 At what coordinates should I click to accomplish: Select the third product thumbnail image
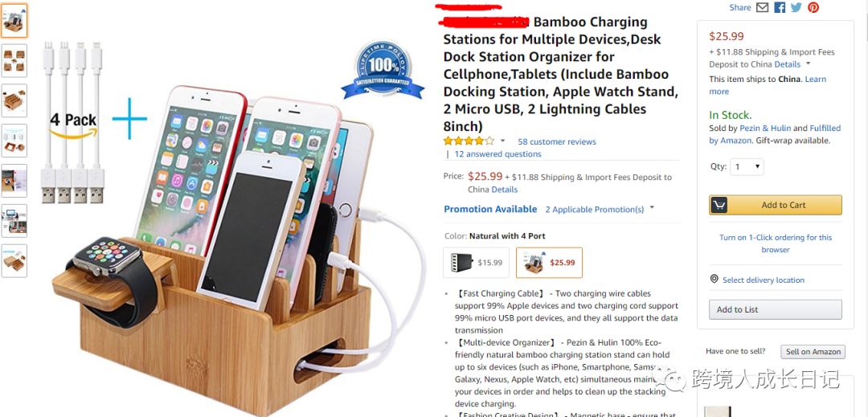pyautogui.click(x=14, y=100)
